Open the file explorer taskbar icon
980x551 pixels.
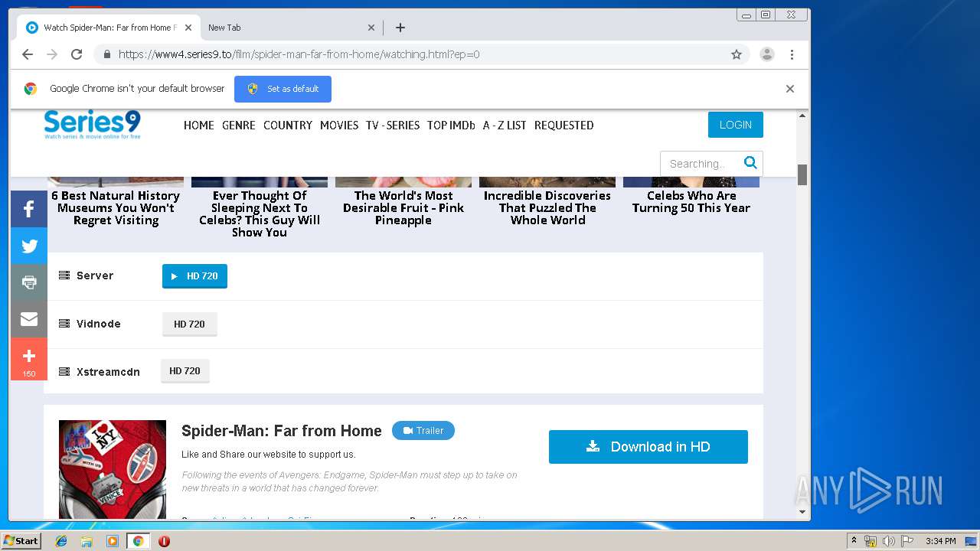87,541
